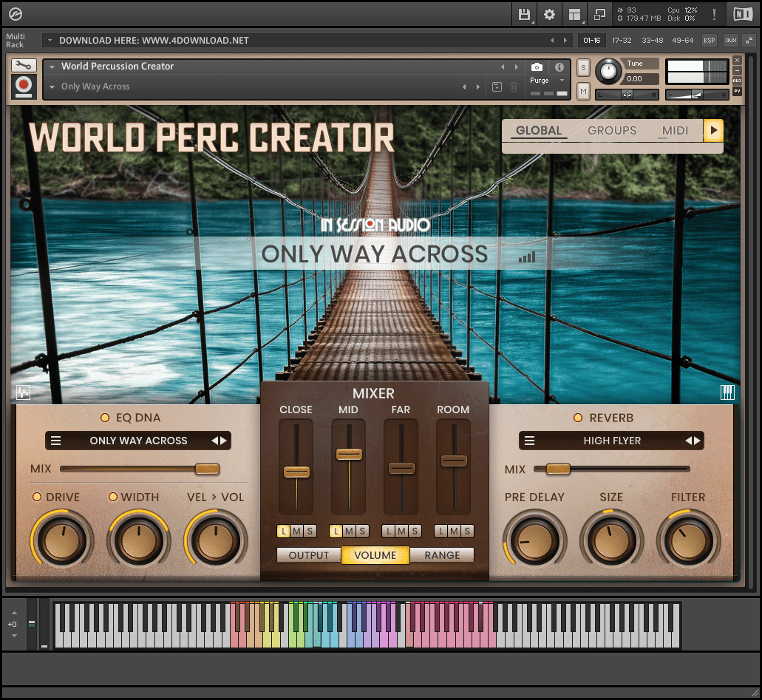Image resolution: width=762 pixels, height=700 pixels.
Task: Click the PV button on instrument header
Action: 737,91
